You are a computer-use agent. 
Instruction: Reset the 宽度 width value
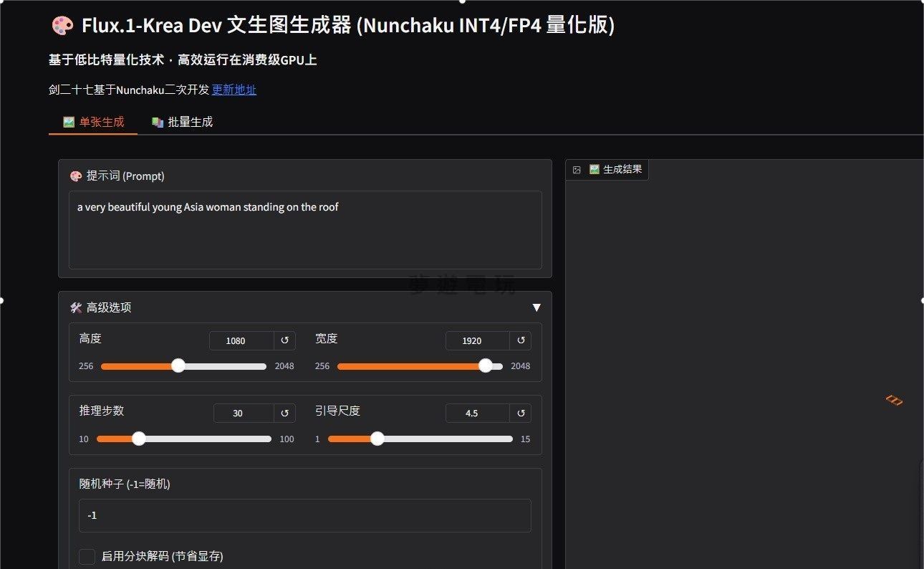[521, 340]
